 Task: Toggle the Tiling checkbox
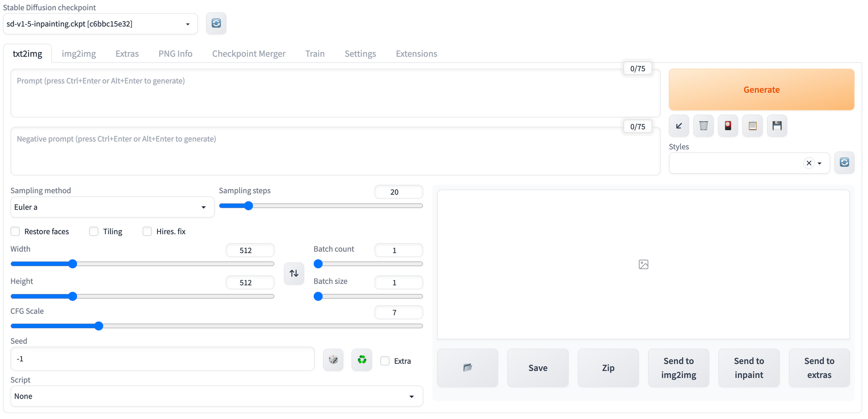(x=94, y=231)
